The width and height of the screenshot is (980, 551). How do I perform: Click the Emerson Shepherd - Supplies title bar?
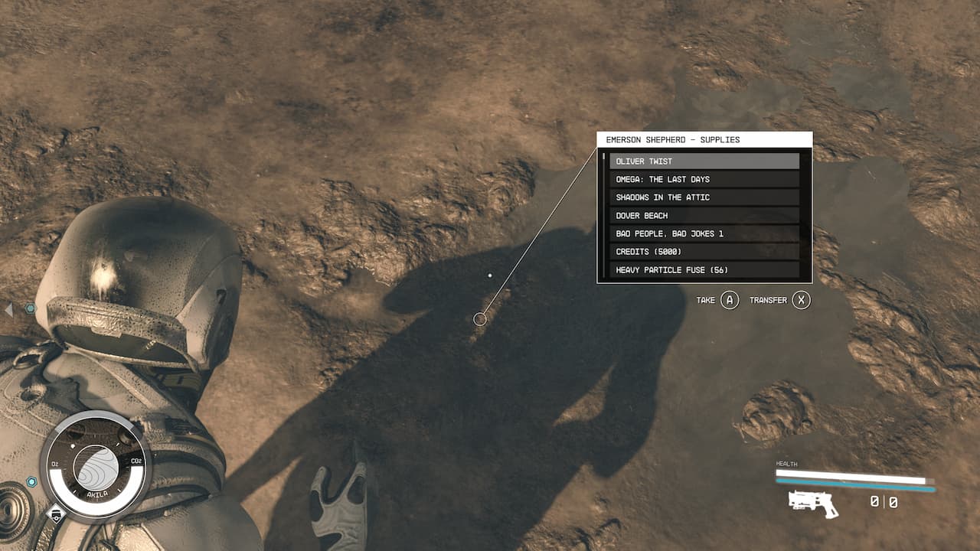pos(704,140)
